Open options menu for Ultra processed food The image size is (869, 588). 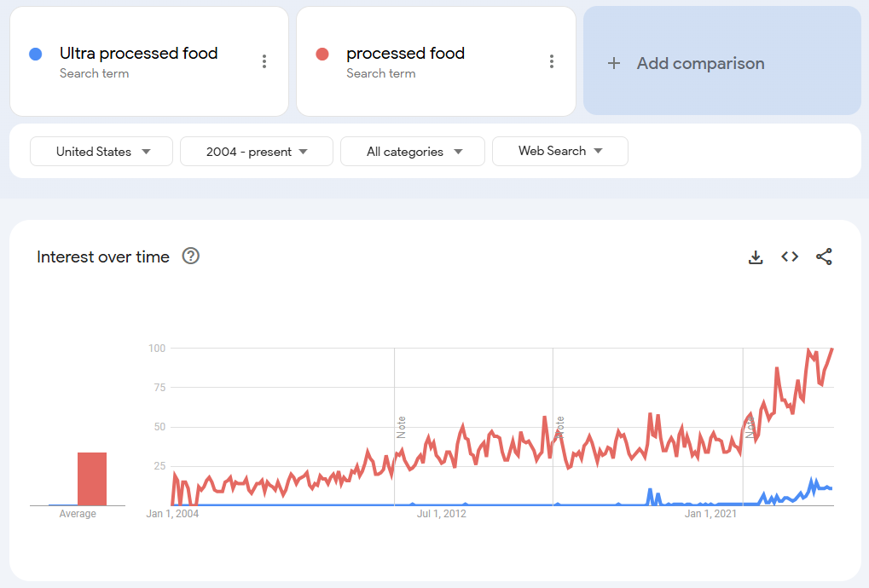[x=264, y=61]
